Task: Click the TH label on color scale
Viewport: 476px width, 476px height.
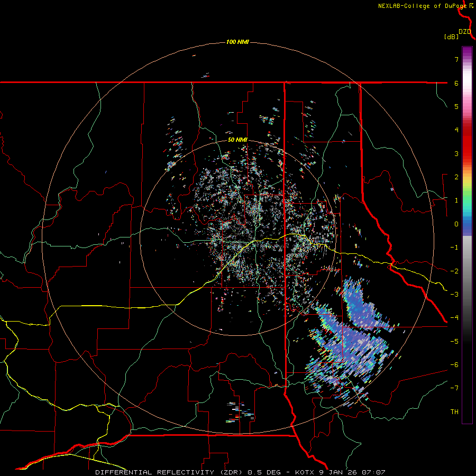Action: pos(454,412)
